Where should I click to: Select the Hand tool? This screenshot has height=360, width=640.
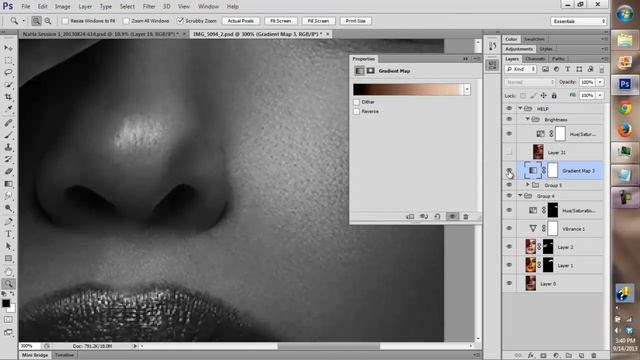[x=8, y=272]
